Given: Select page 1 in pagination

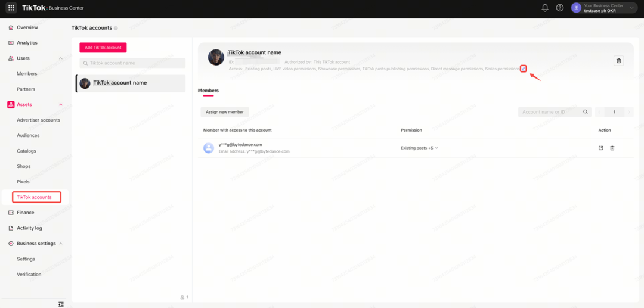Looking at the screenshot, I should 614,112.
